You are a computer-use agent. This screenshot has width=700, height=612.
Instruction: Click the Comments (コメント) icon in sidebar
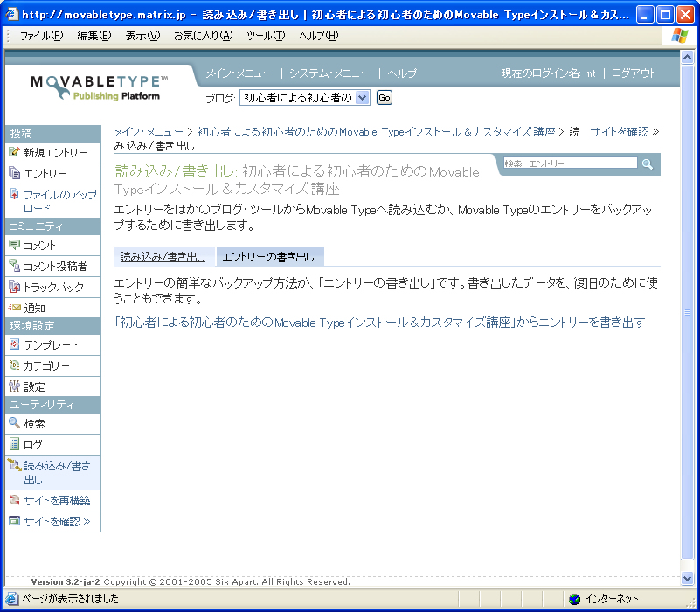coord(14,245)
